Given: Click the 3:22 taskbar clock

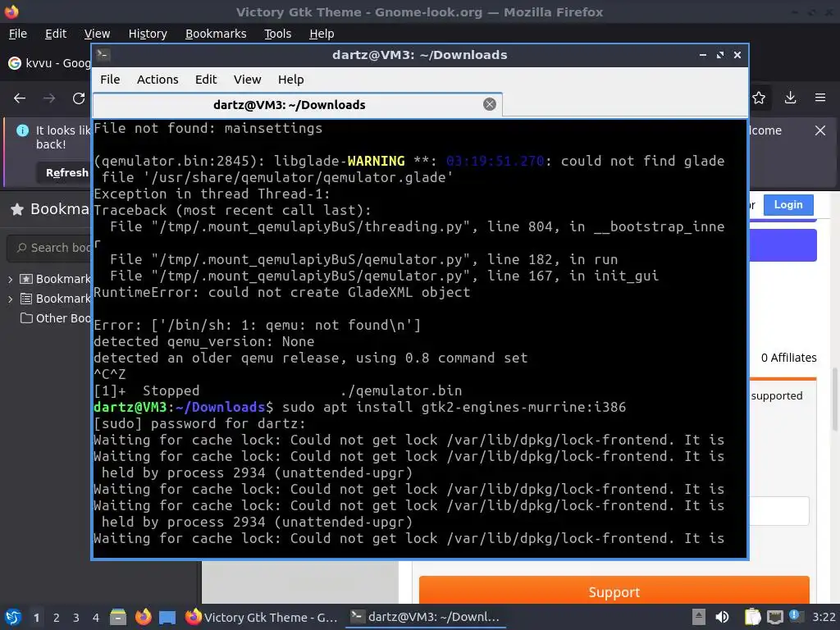Looking at the screenshot, I should (824, 617).
